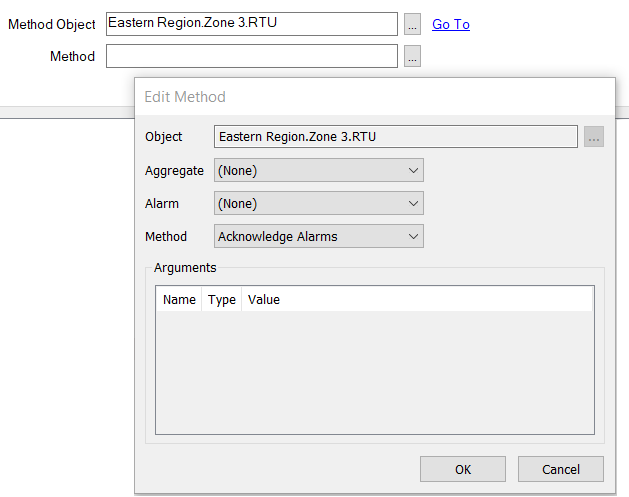The width and height of the screenshot is (629, 497).
Task: Follow the Go To link
Action: (451, 24)
